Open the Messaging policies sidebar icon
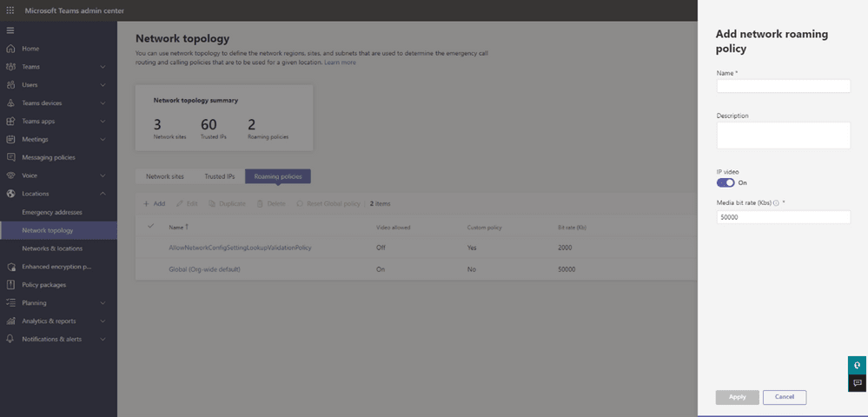 click(x=10, y=157)
